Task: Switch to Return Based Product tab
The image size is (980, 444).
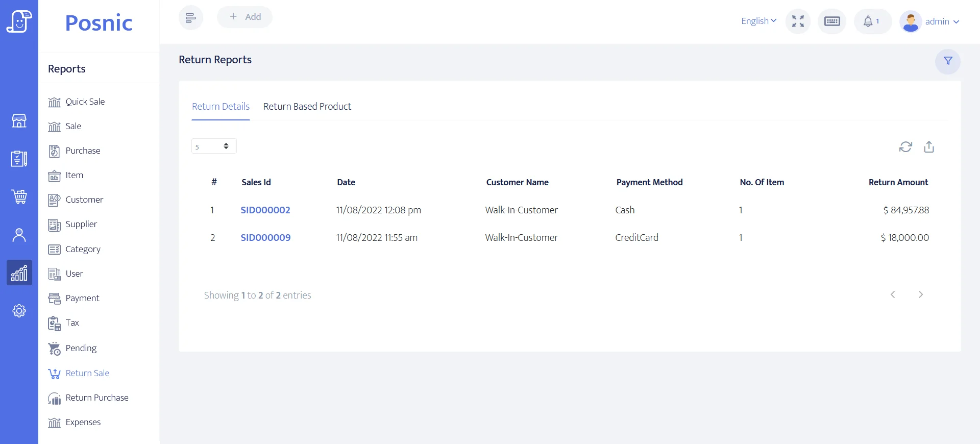Action: tap(307, 107)
